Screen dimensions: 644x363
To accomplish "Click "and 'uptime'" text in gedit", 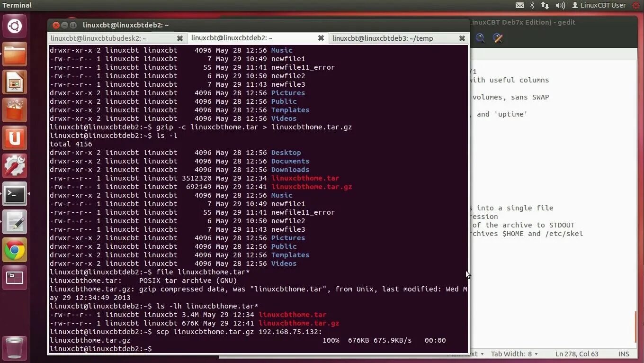I will coord(502,114).
